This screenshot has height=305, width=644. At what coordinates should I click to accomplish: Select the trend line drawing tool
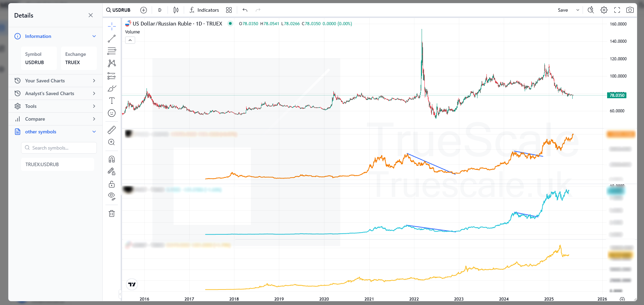pos(112,39)
